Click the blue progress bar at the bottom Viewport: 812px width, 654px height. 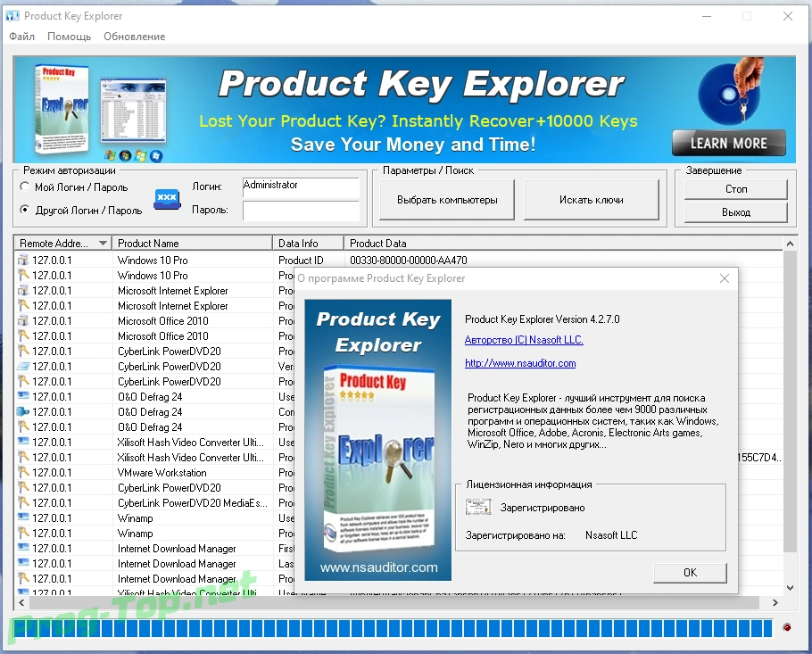tap(393, 628)
